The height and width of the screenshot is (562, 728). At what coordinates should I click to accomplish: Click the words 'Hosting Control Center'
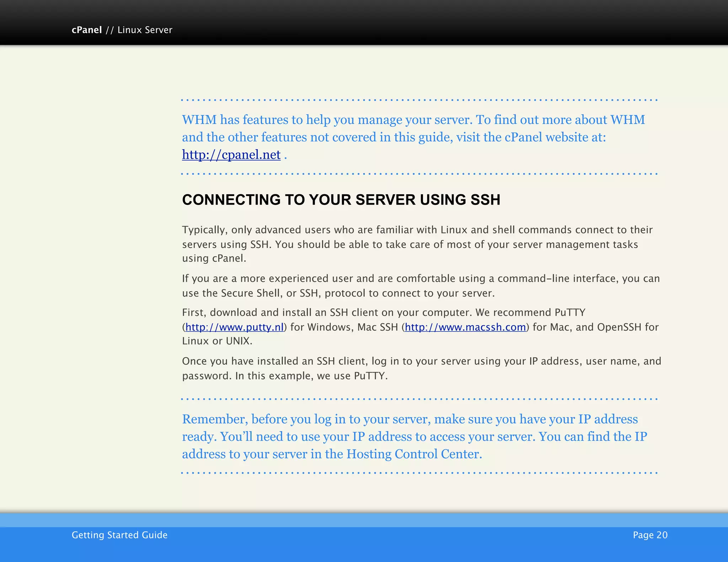point(413,454)
